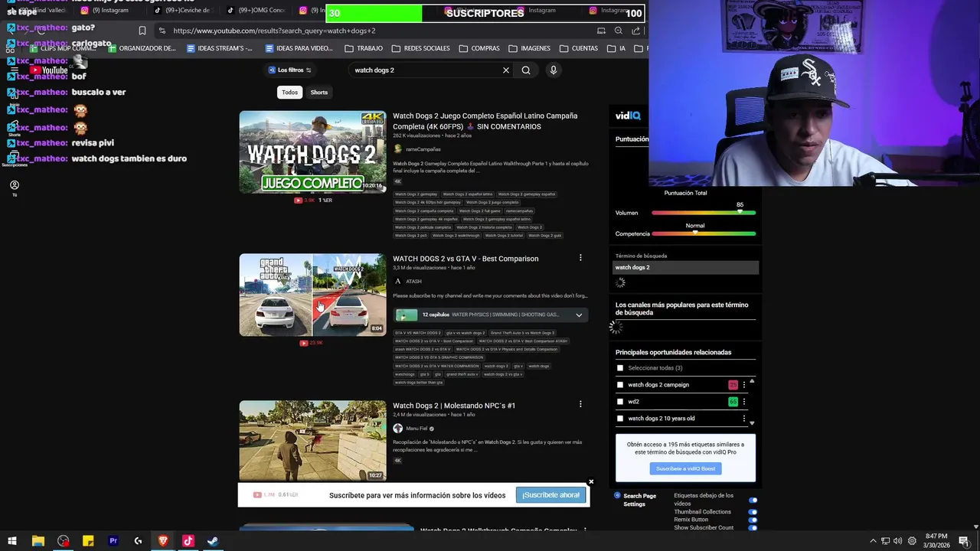Image resolution: width=980 pixels, height=551 pixels.
Task: Open options menu for Molestando NPC's video
Action: (580, 404)
